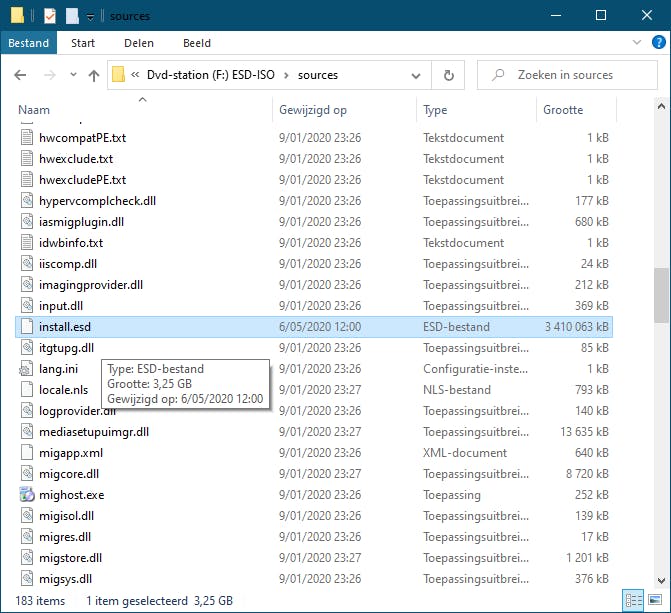Image resolution: width=671 pixels, height=613 pixels.
Task: Click the Properties quick access icon in title bar
Action: pyautogui.click(x=50, y=16)
